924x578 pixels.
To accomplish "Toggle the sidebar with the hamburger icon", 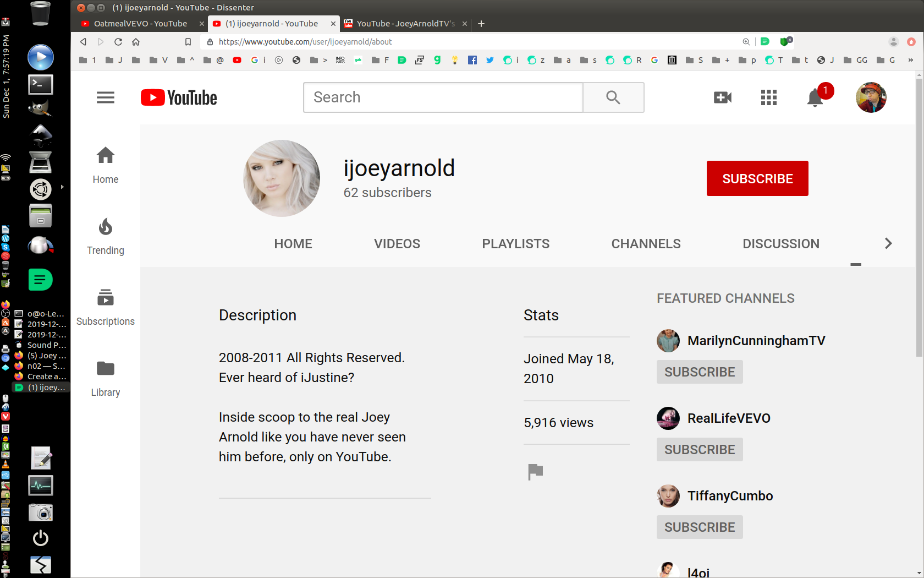I will click(x=106, y=97).
